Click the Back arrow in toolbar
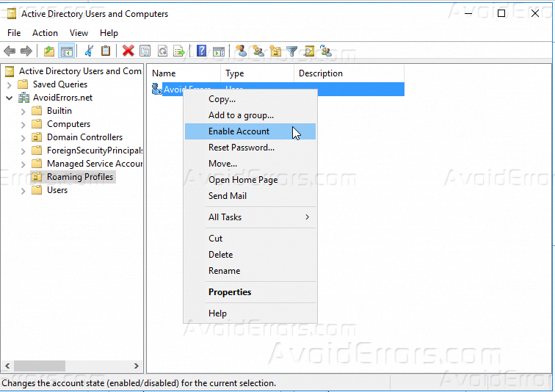Viewport: 555px width, 392px height. 10,51
